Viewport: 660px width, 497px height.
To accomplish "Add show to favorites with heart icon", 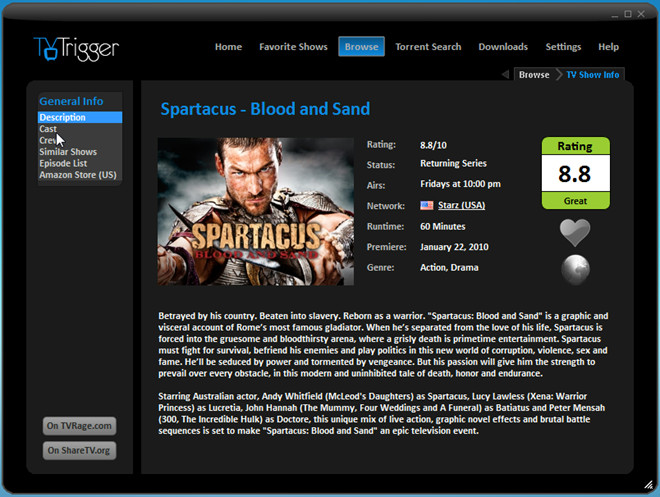I will 575,233.
